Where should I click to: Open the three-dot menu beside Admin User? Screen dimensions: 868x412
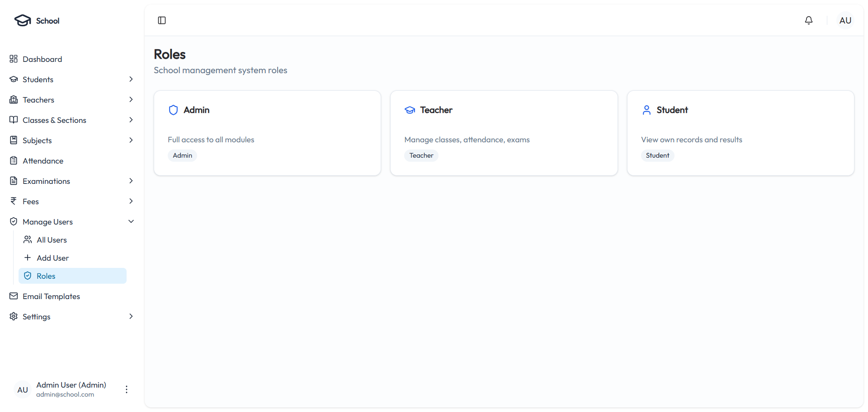(x=127, y=389)
